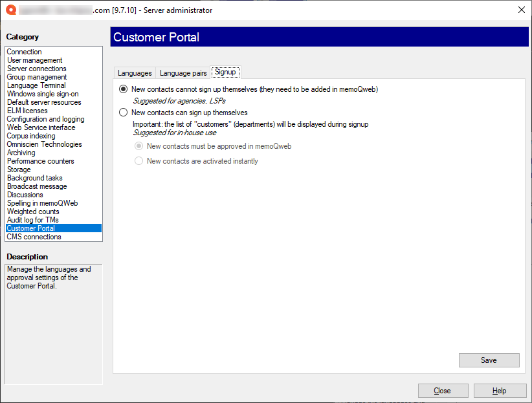Select 'New contacts can sign up themselves' option
The height and width of the screenshot is (403, 532).
tap(124, 113)
